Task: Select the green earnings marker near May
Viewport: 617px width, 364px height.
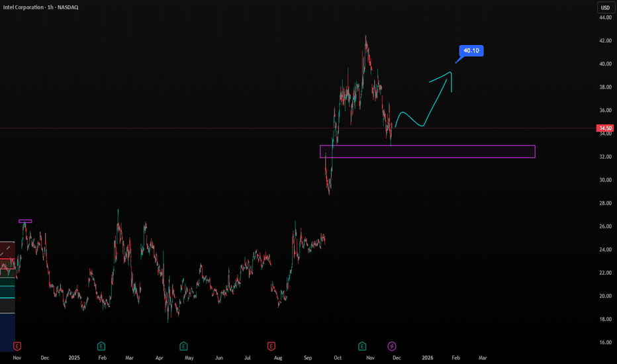Action: (x=183, y=345)
